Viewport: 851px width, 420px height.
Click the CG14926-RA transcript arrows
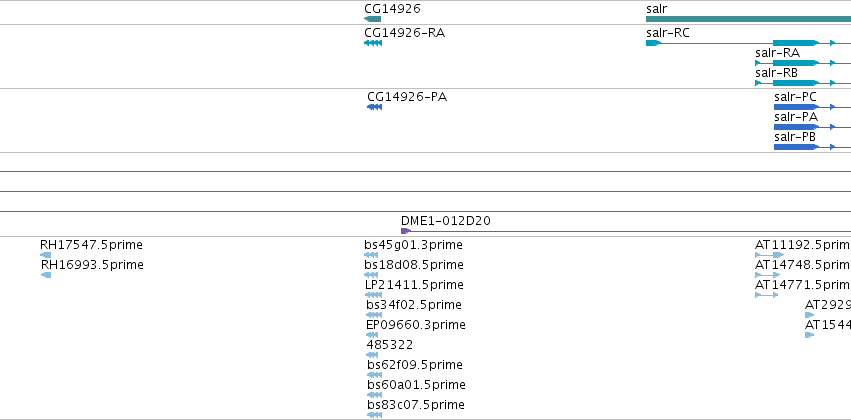(x=372, y=43)
